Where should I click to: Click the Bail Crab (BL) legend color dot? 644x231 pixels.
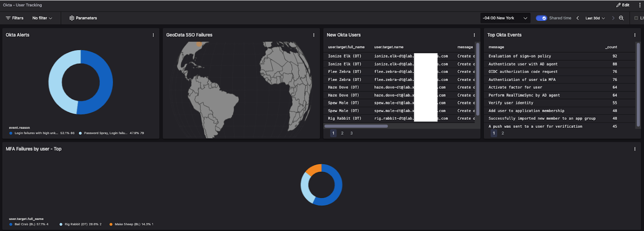click(11, 224)
